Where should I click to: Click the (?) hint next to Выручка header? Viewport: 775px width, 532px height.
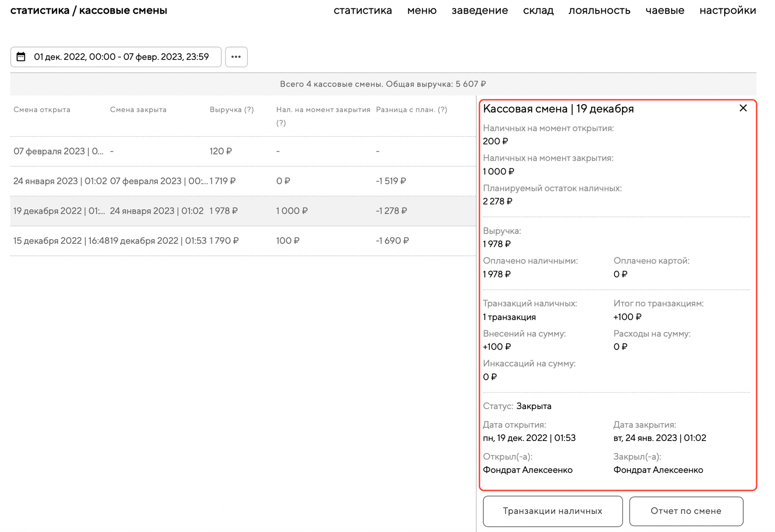coord(249,110)
